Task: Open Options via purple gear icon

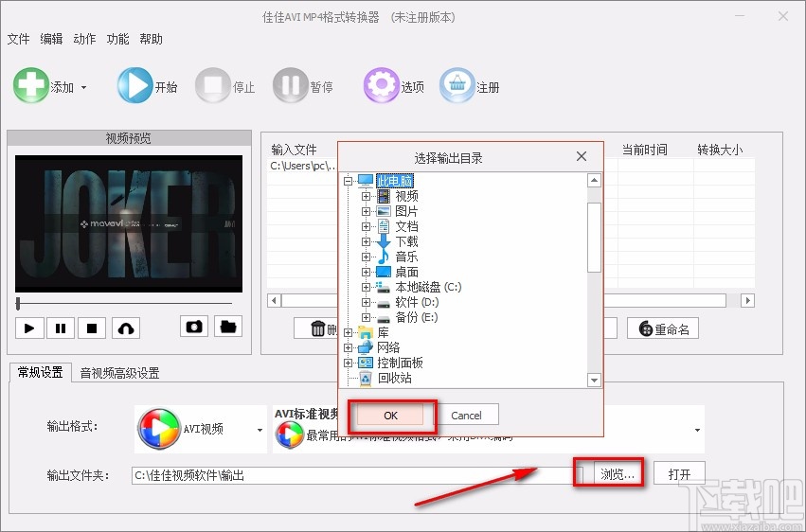Action: click(382, 85)
